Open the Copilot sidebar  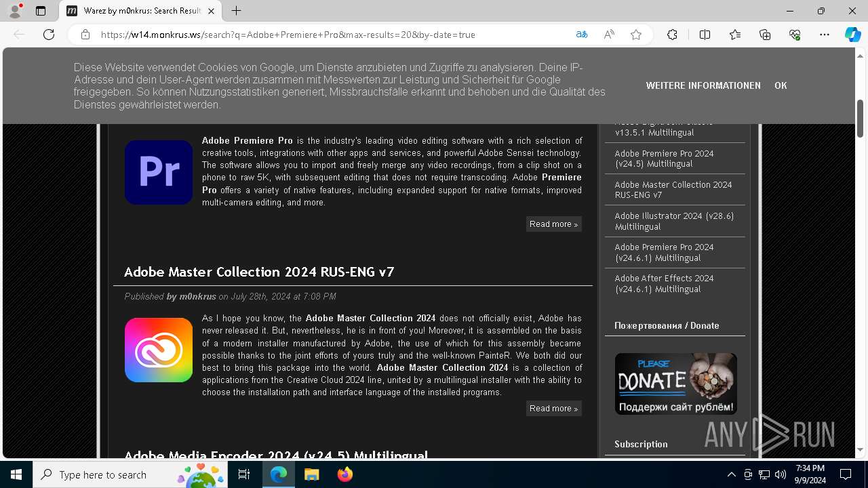click(x=852, y=35)
